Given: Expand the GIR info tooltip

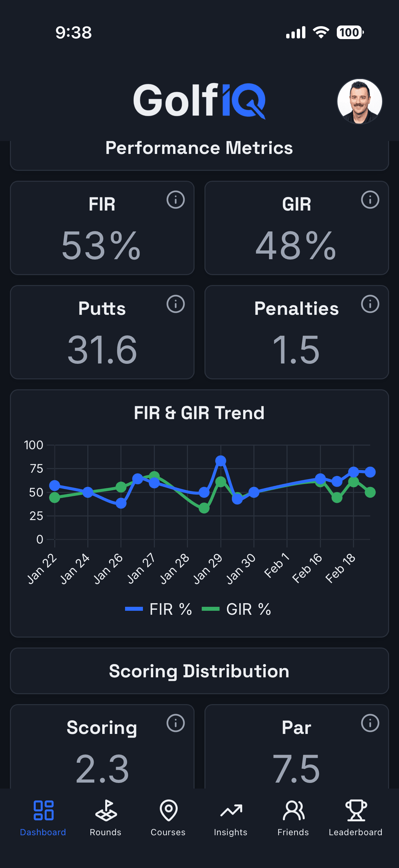Looking at the screenshot, I should click(x=370, y=200).
